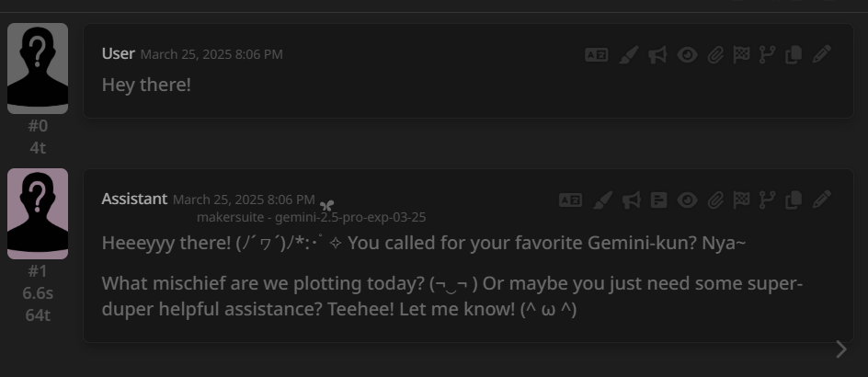Toggle eye visibility icon on Assistant message
This screenshot has width=868, height=377.
point(687,200)
